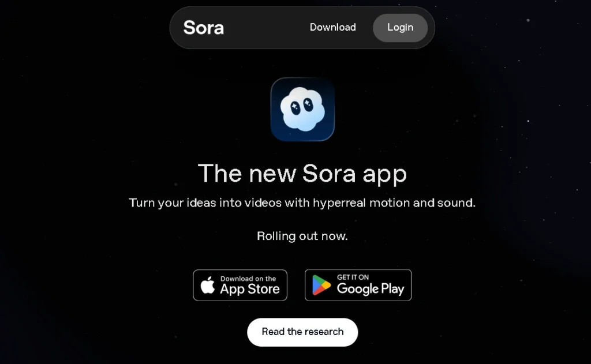Image resolution: width=591 pixels, height=364 pixels.
Task: Click the Sora wordmark logo in navbar
Action: click(204, 28)
